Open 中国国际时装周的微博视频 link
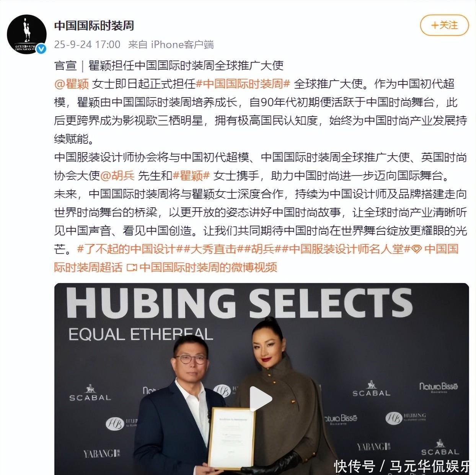 (208, 267)
